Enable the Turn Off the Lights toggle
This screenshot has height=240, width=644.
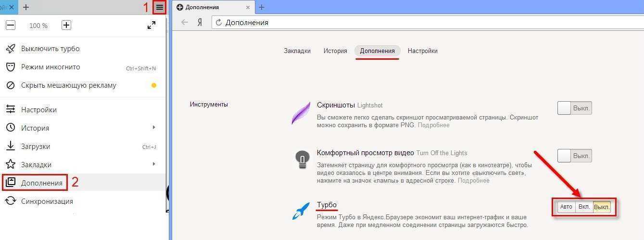point(574,156)
